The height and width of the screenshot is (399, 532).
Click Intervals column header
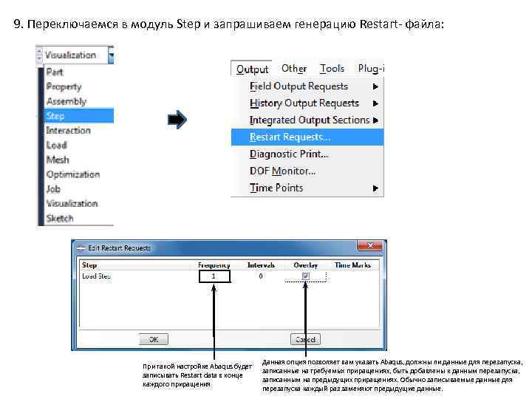(x=261, y=265)
